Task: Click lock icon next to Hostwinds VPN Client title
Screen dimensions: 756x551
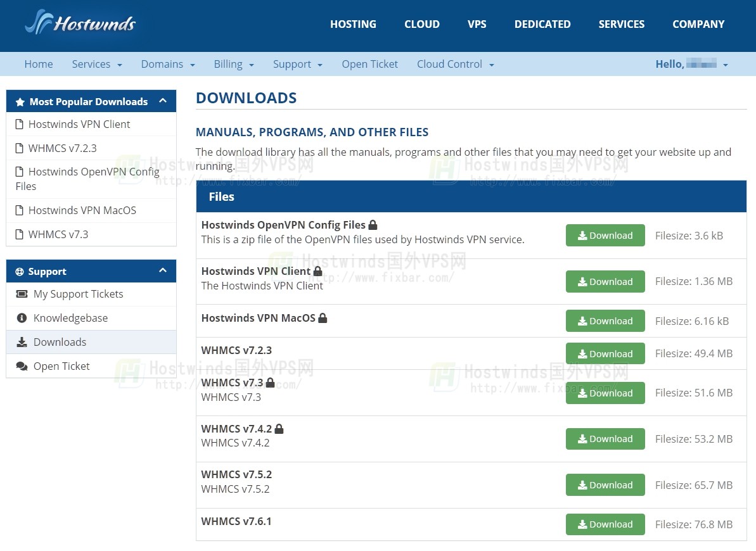Action: point(317,271)
